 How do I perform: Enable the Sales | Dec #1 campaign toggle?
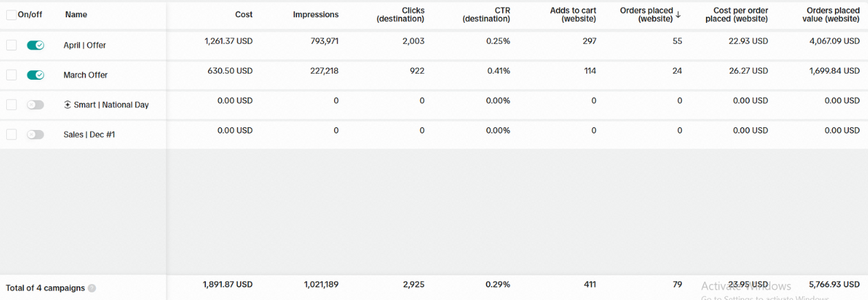click(x=35, y=134)
